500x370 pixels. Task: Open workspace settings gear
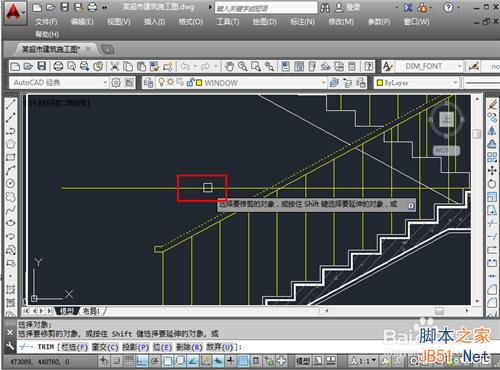[116, 82]
